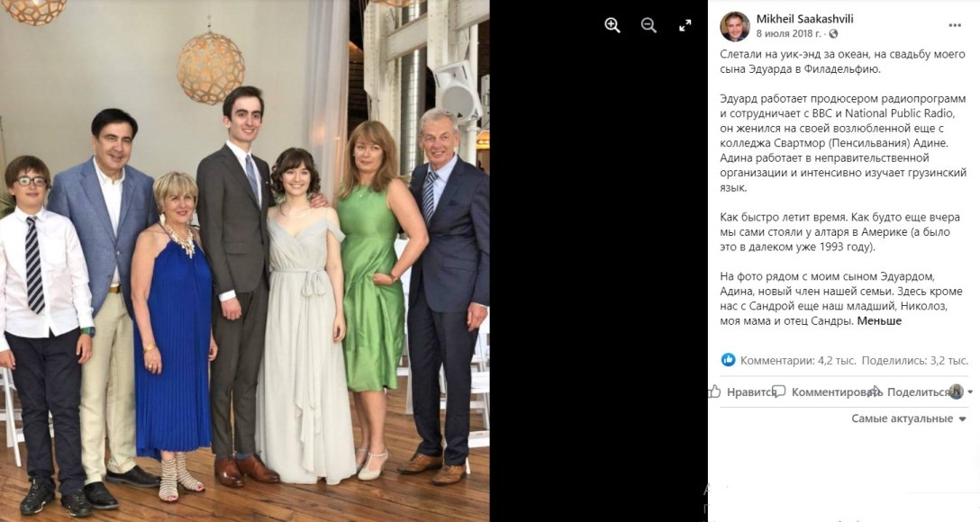View the comments count 4,2 тыс.

pos(797,360)
